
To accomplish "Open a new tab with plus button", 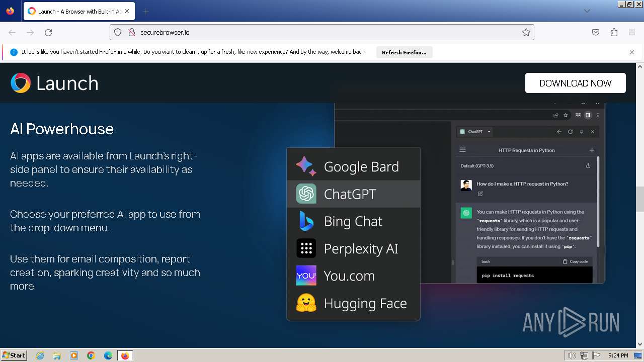I will [x=146, y=11].
